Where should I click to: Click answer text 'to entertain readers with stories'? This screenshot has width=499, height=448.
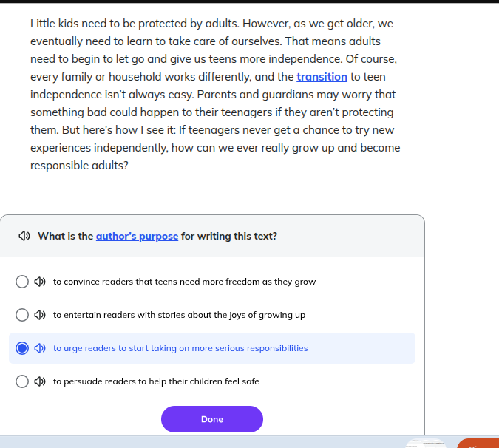pos(179,315)
